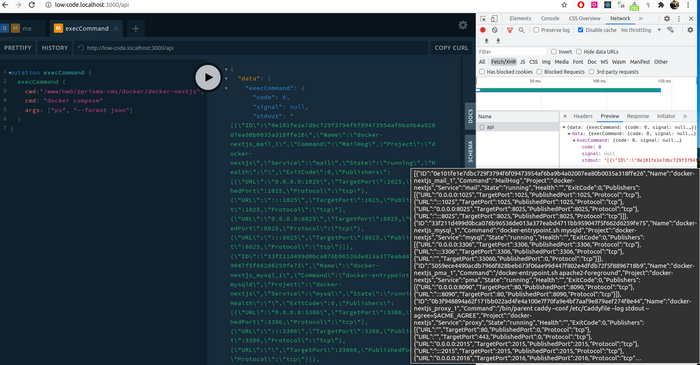Image resolution: width=700 pixels, height=365 pixels.
Task: Run the execCommand mutation with play button
Action: (208, 77)
